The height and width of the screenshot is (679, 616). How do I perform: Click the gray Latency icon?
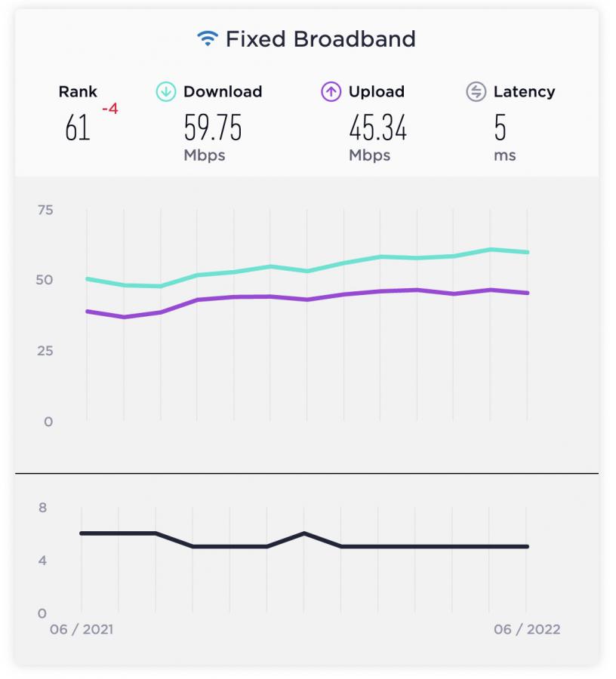click(x=476, y=92)
